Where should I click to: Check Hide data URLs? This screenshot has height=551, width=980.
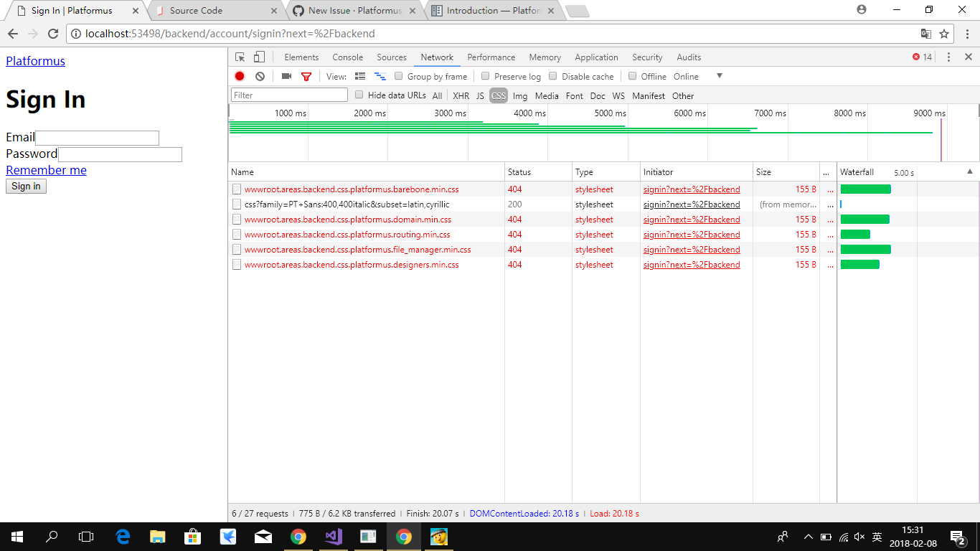point(359,95)
